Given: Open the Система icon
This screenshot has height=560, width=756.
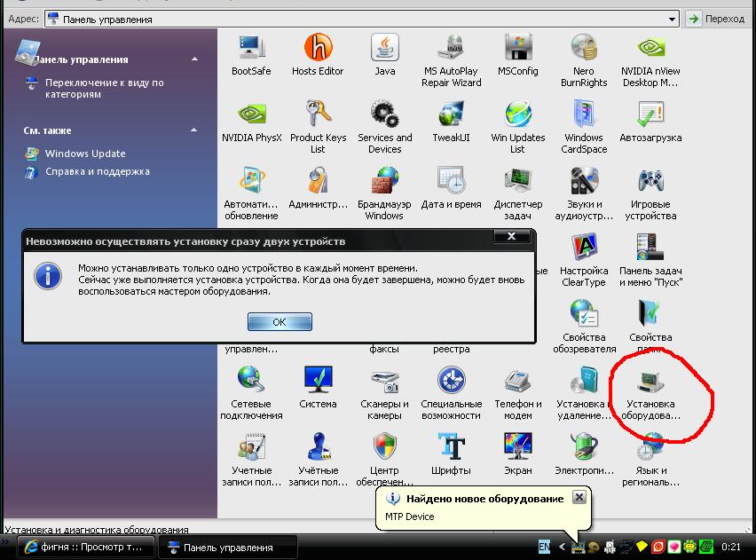Looking at the screenshot, I should [x=318, y=388].
